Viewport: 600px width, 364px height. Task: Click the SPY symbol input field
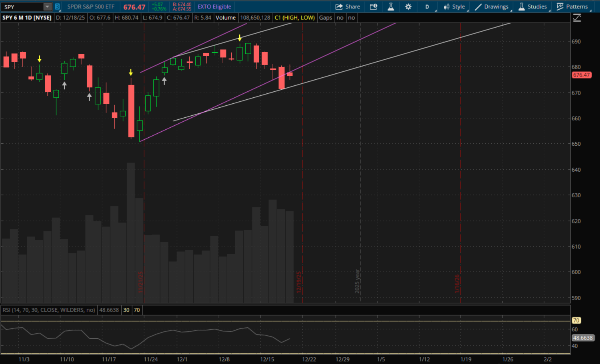pos(22,7)
